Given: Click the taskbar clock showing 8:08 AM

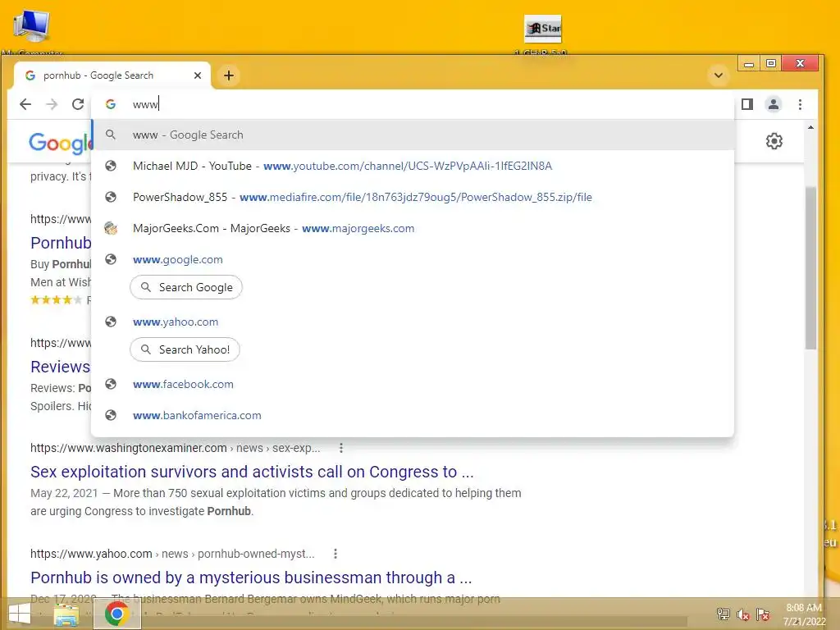Looking at the screenshot, I should pyautogui.click(x=804, y=614).
